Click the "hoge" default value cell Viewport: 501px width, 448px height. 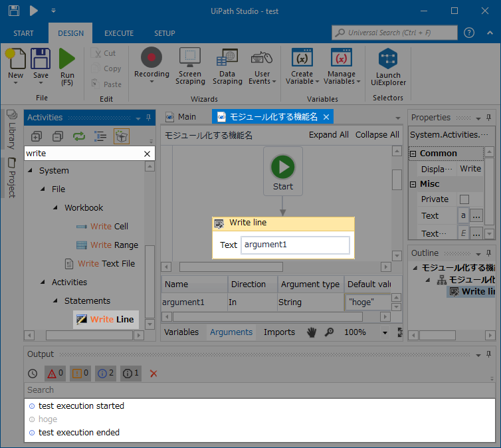pyautogui.click(x=367, y=302)
